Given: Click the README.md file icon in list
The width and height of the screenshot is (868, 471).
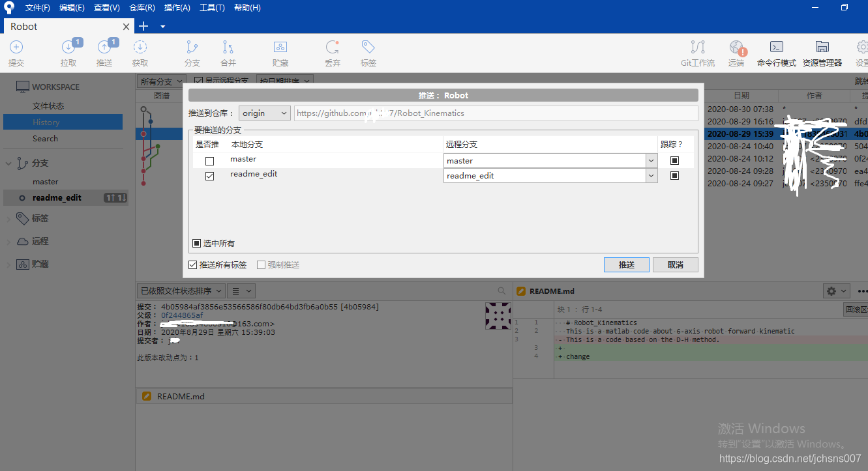Looking at the screenshot, I should pos(147,396).
